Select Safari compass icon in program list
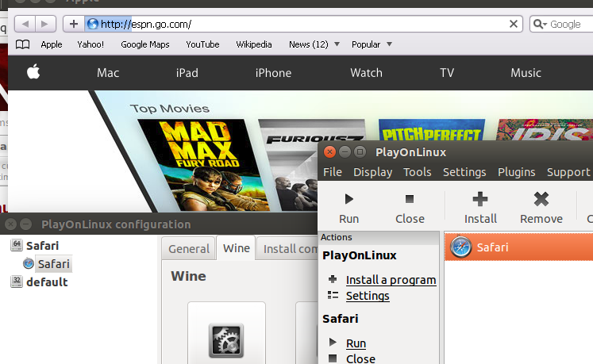The height and width of the screenshot is (364, 593). (x=460, y=247)
